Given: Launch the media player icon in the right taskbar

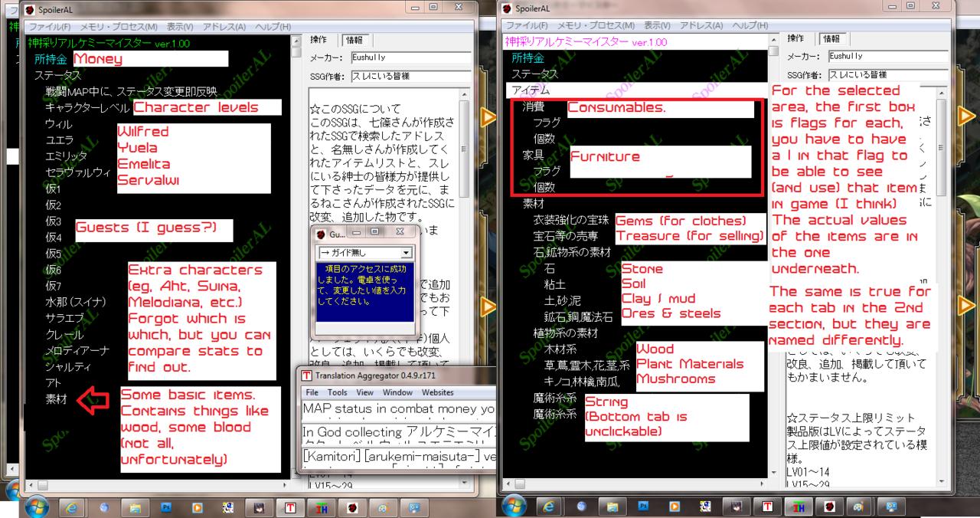Looking at the screenshot, I should (x=675, y=507).
